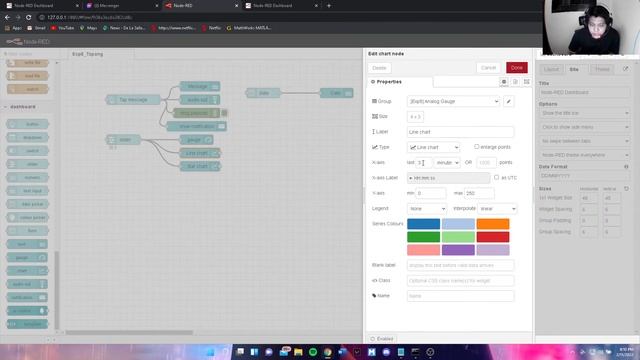Click the Done button
The width and height of the screenshot is (640, 360).
click(517, 68)
